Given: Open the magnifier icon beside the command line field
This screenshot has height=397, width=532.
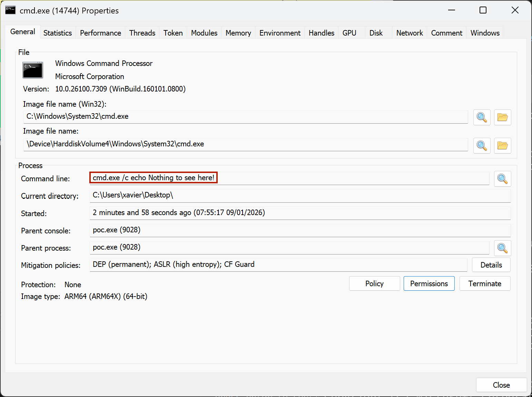Looking at the screenshot, I should click(502, 179).
